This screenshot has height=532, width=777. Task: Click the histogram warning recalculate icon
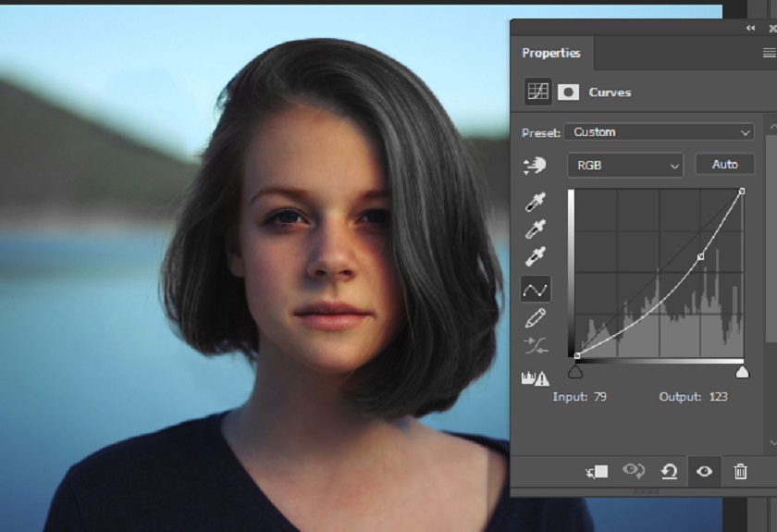pos(536,377)
